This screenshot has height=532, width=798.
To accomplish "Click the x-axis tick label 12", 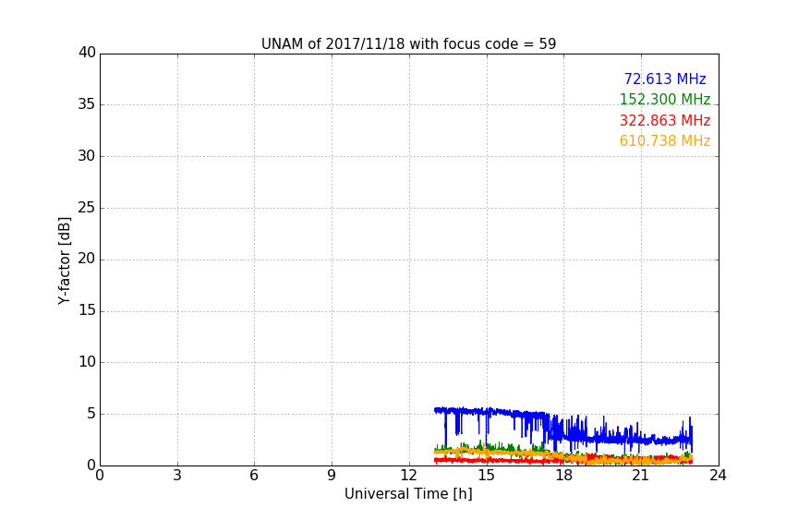I will click(x=409, y=476).
